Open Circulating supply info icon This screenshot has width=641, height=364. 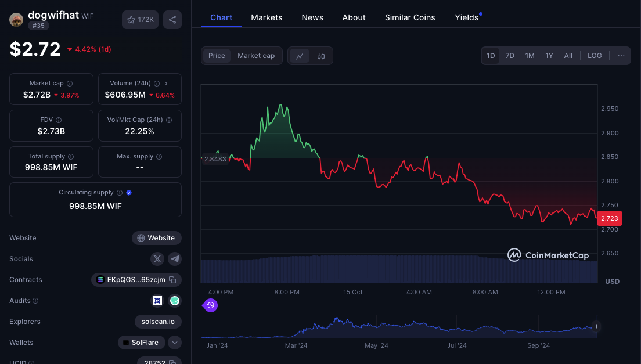pyautogui.click(x=120, y=192)
